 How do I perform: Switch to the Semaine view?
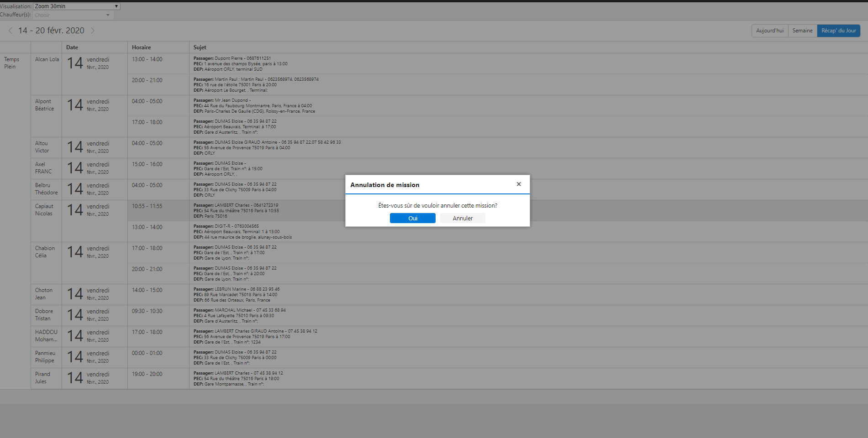(802, 31)
